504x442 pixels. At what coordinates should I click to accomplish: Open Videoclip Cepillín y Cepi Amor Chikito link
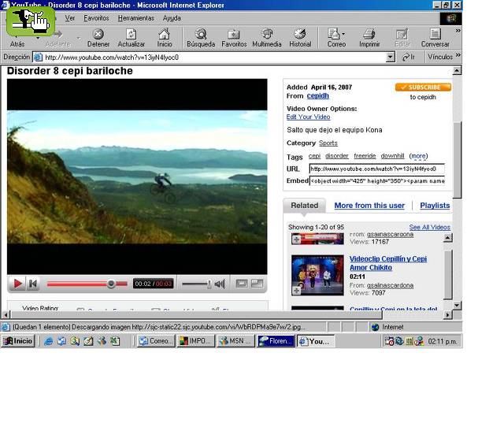pyautogui.click(x=388, y=263)
